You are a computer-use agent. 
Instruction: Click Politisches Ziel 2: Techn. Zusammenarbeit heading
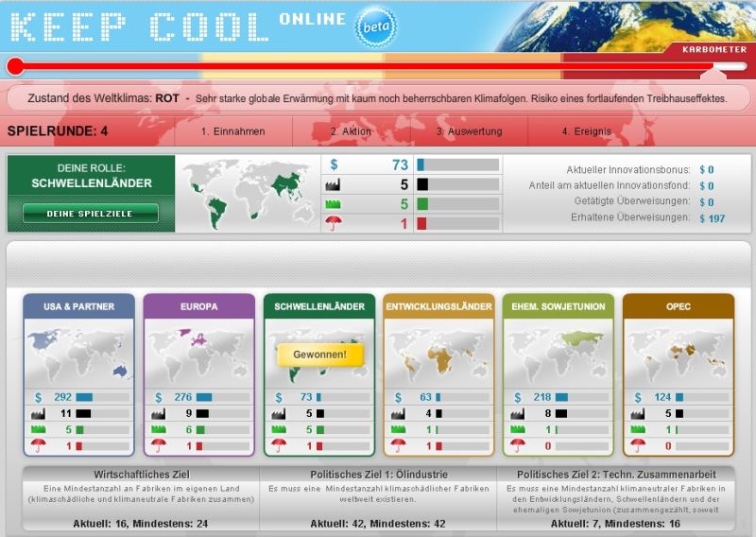[x=616, y=475]
